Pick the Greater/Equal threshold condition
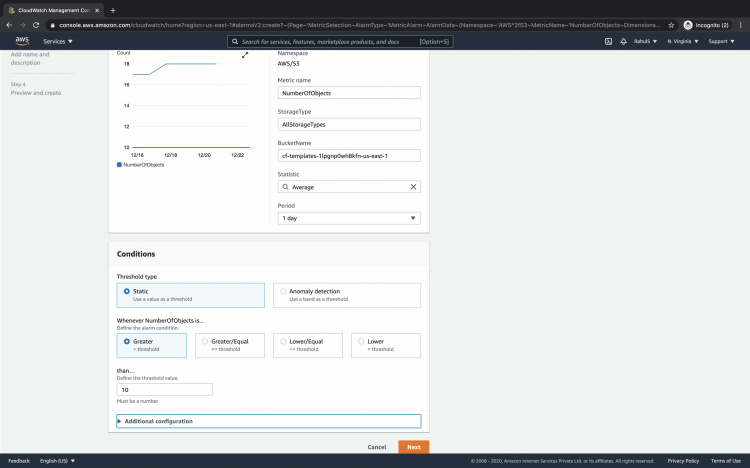 click(x=205, y=341)
